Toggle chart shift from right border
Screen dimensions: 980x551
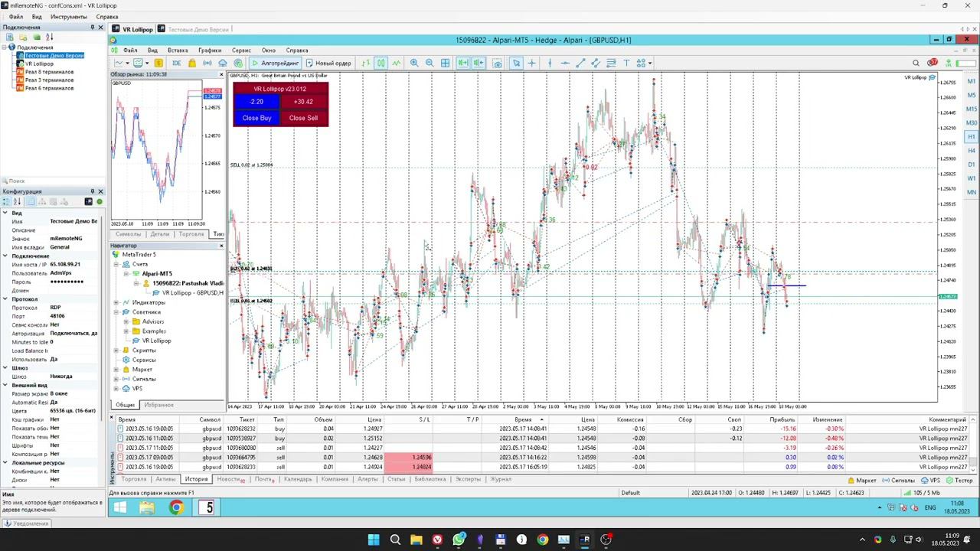coord(479,63)
